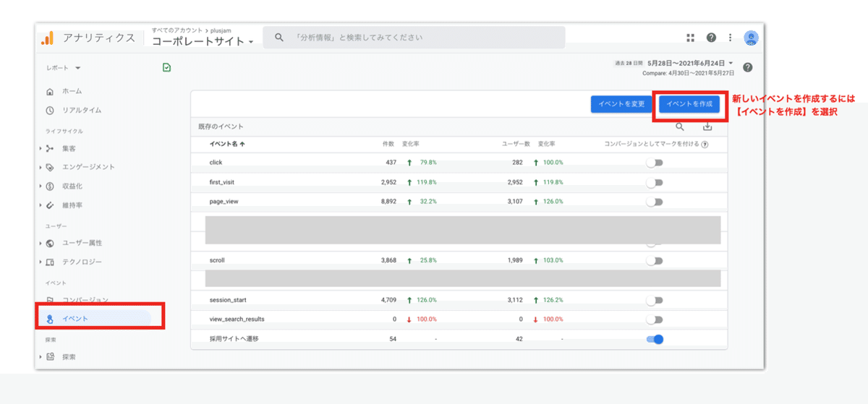Download the existing events table

tap(707, 127)
